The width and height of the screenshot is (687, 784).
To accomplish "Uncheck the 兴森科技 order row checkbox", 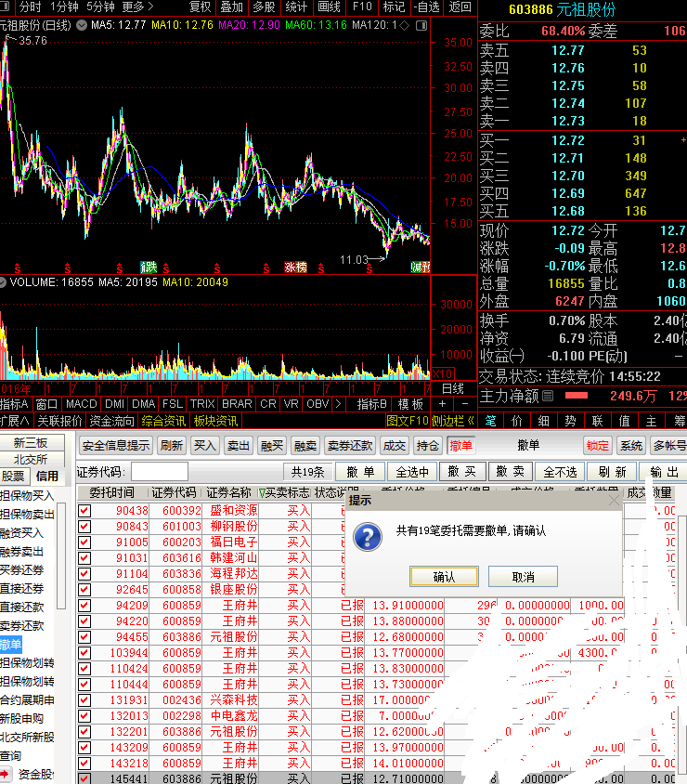I will pos(84,700).
